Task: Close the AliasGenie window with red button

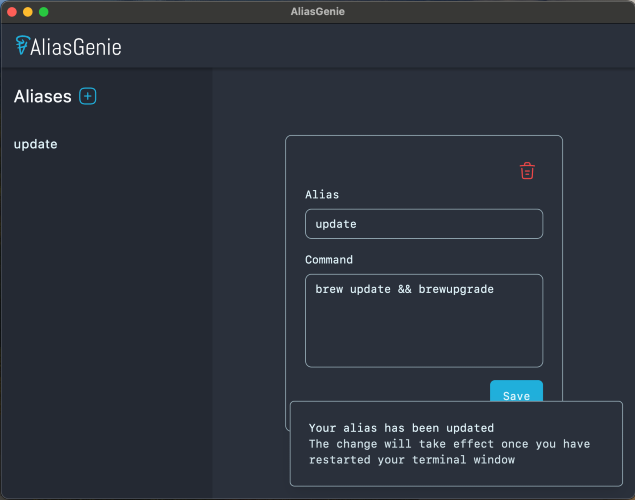Action: tap(12, 12)
